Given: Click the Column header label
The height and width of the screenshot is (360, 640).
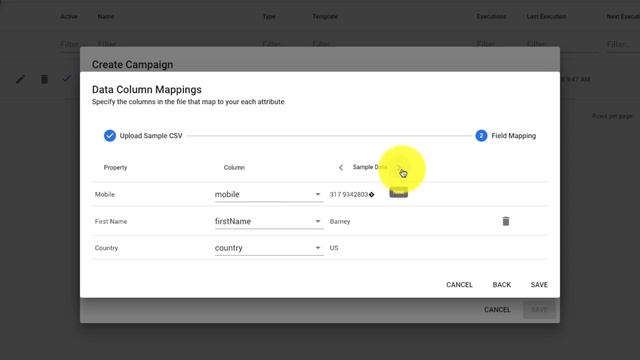Looking at the screenshot, I should point(234,167).
